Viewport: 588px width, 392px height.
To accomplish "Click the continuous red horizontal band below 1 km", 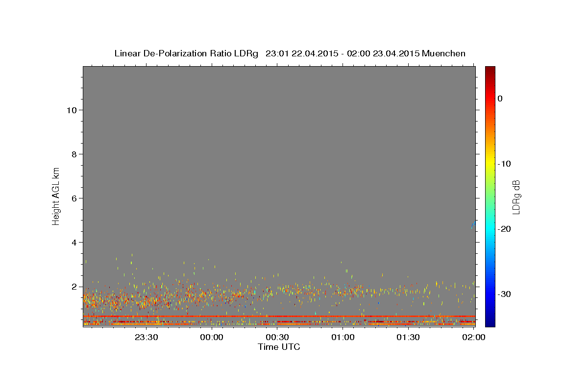I will 279,316.
